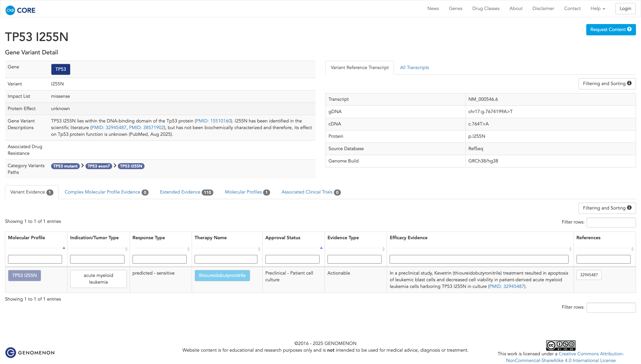Screen dimensions: 641x364
Task: Sort by Indication/Tumor Type column arrows
Action: 126,249
